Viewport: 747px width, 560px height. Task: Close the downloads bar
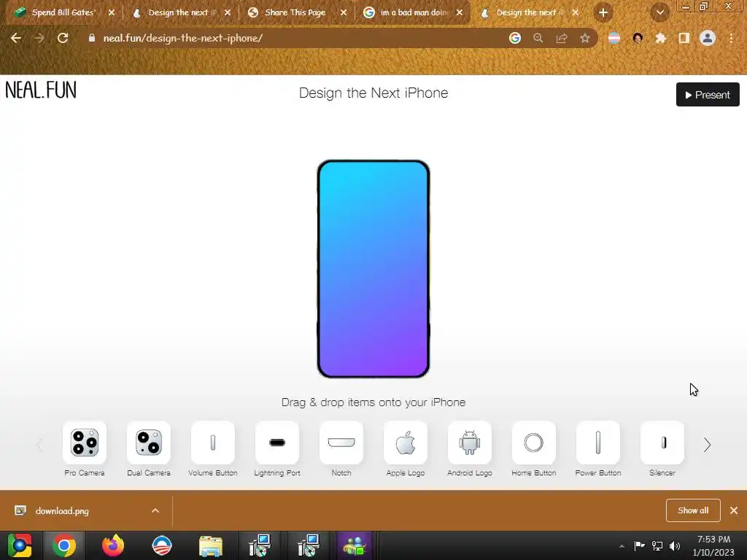734,510
